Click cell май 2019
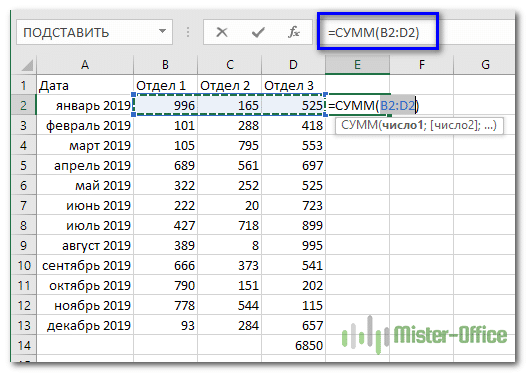The height and width of the screenshot is (373, 526). tap(85, 185)
